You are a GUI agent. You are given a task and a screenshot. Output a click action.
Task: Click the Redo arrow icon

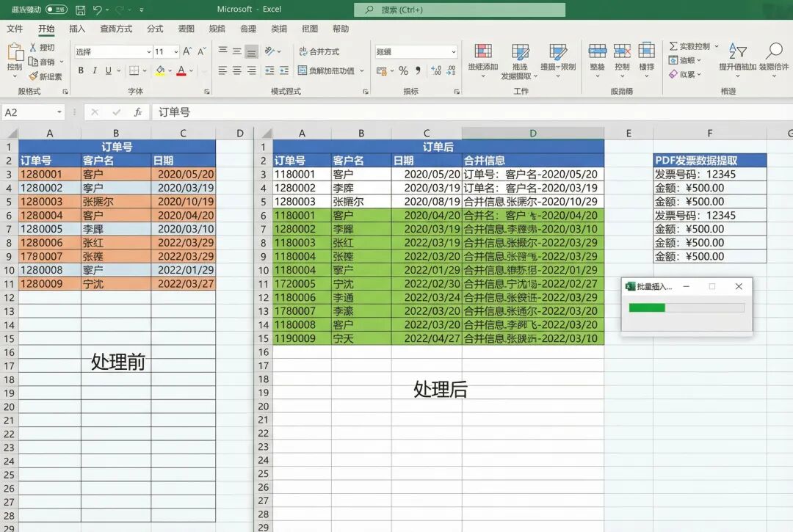pyautogui.click(x=120, y=10)
